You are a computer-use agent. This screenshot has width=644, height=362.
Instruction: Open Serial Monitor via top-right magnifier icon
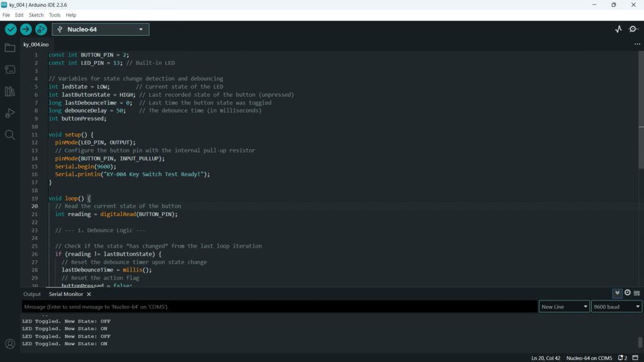(x=633, y=30)
